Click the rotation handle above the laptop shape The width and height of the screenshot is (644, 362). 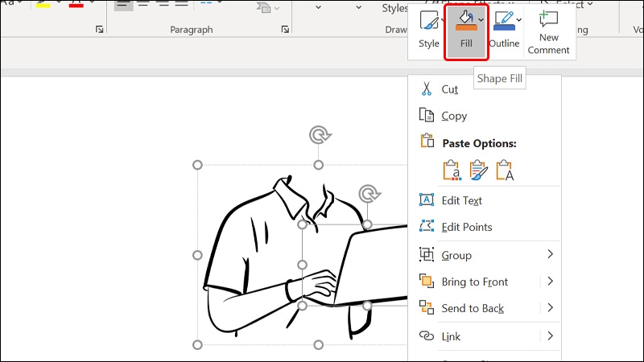click(369, 194)
